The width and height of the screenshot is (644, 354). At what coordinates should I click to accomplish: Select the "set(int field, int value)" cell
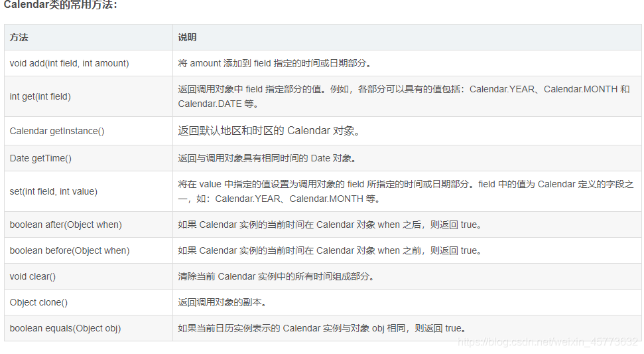coord(88,191)
